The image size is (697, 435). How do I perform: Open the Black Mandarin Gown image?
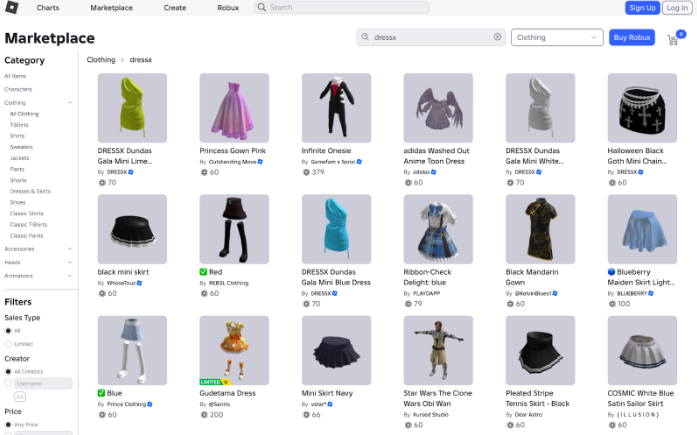pyautogui.click(x=540, y=229)
